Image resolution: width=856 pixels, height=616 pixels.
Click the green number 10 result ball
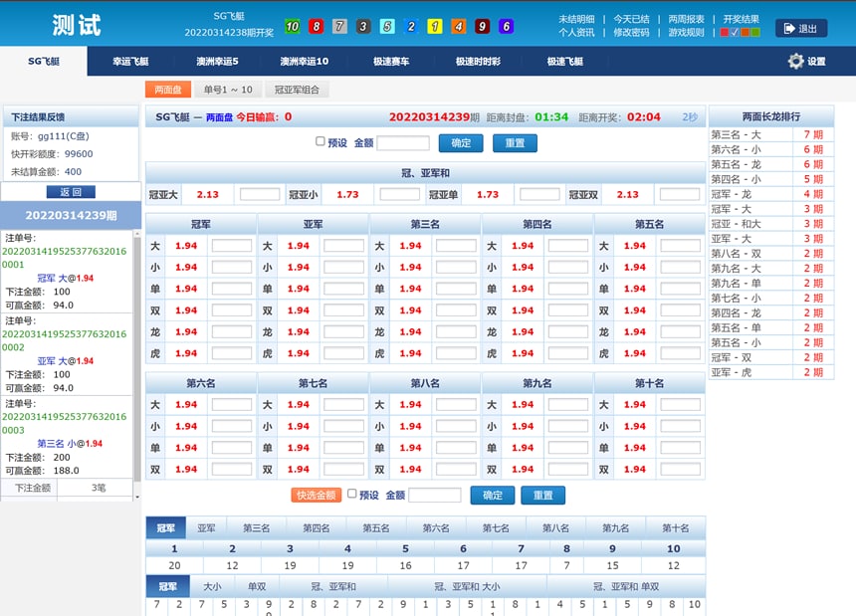293,24
